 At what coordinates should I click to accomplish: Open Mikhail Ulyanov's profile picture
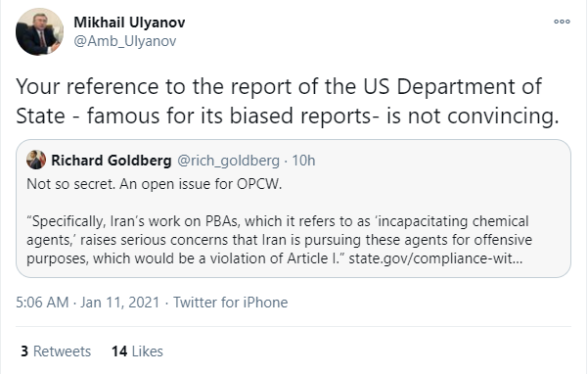point(39,32)
